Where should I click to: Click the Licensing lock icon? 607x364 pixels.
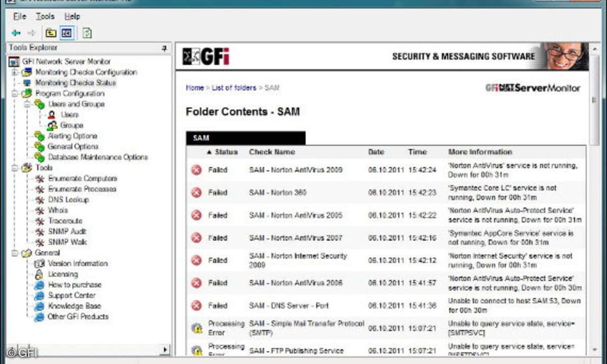(39, 274)
